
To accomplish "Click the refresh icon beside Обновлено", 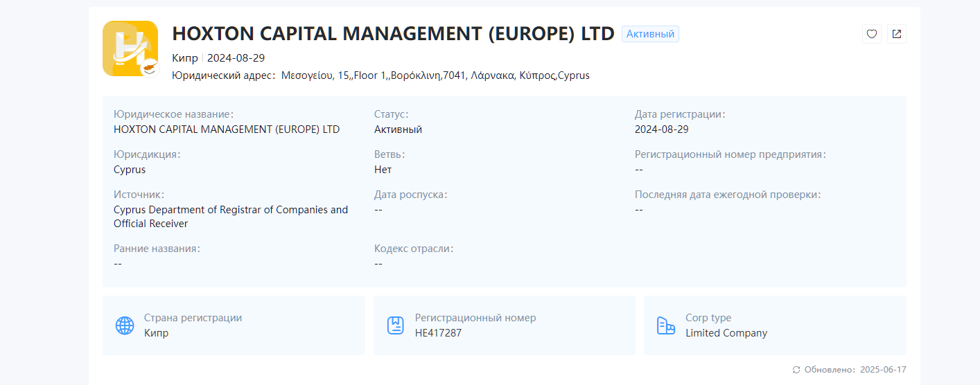I will [796, 370].
